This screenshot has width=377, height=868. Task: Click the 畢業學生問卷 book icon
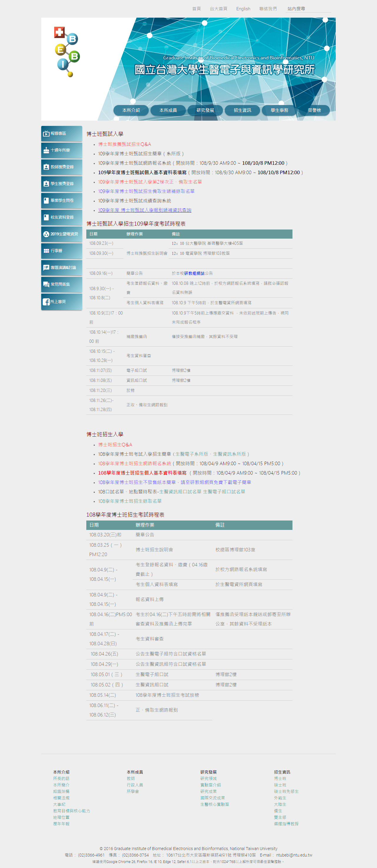click(46, 200)
